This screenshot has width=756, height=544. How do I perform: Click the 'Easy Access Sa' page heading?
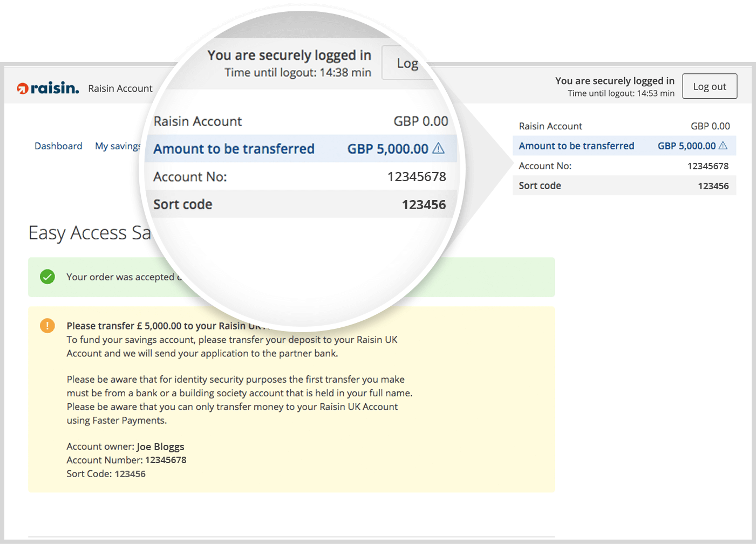90,233
